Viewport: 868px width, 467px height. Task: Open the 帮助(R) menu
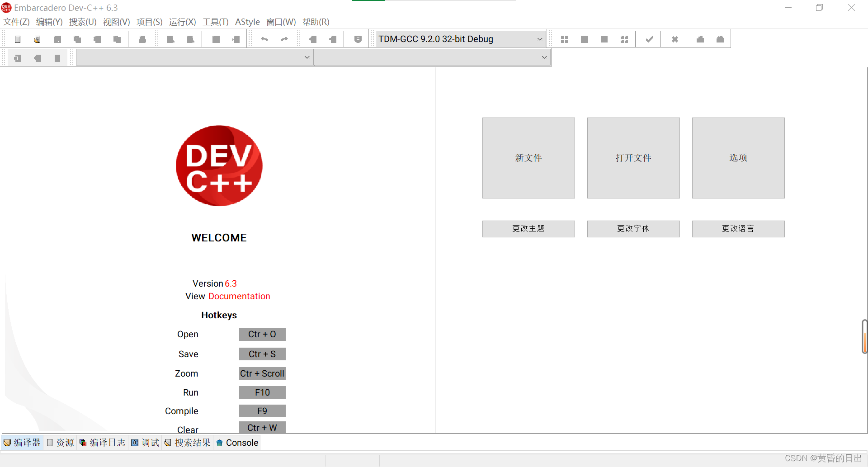click(x=316, y=22)
